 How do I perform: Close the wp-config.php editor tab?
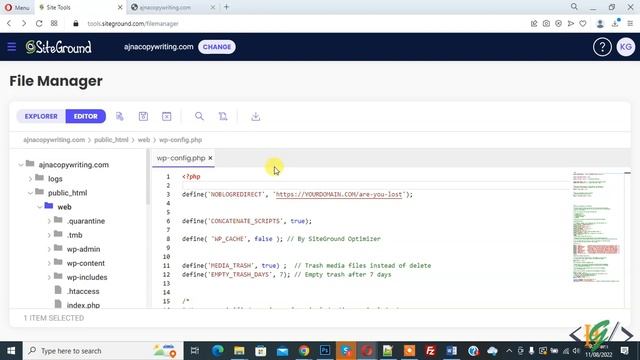pos(210,158)
